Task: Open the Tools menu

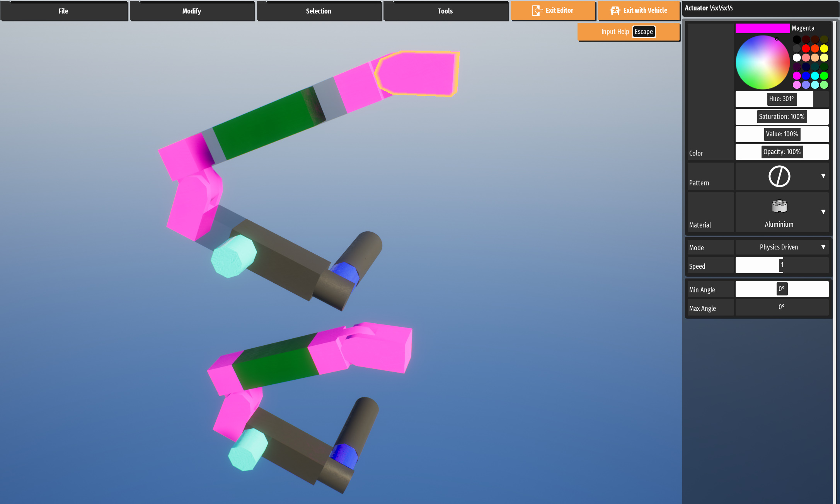Action: tap(445, 11)
